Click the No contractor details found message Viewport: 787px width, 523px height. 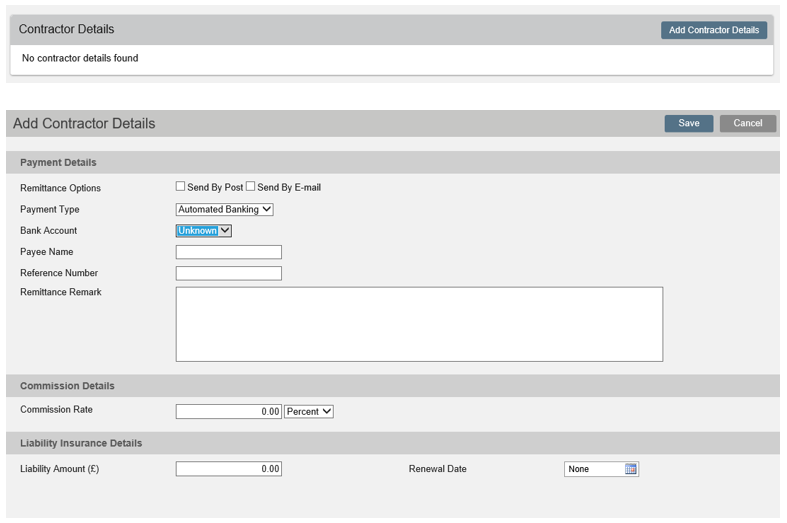pyautogui.click(x=80, y=58)
